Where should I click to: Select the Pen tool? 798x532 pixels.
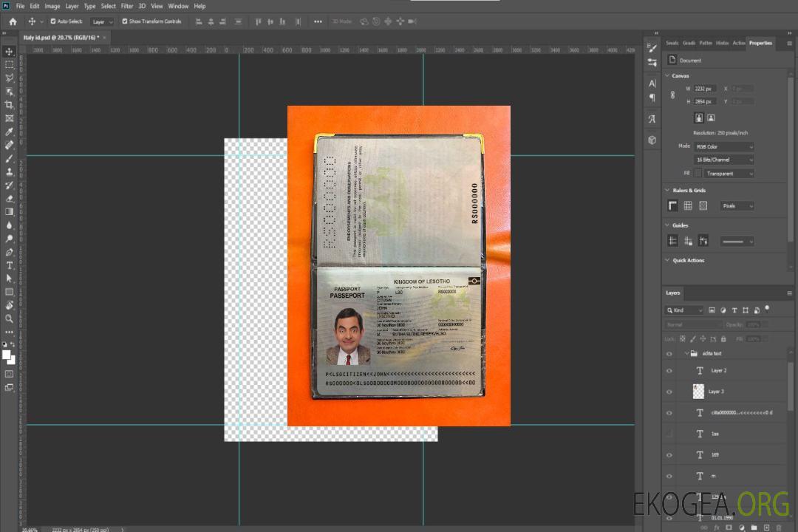(x=9, y=252)
